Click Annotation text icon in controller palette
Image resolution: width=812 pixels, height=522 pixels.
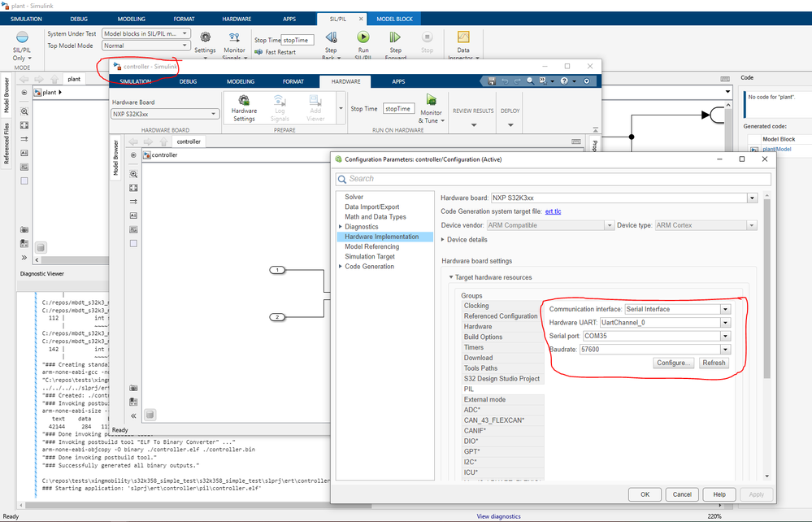[x=133, y=215]
